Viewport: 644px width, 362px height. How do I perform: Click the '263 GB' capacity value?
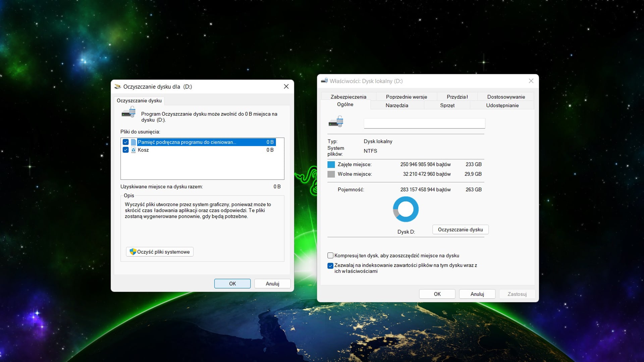tap(474, 189)
